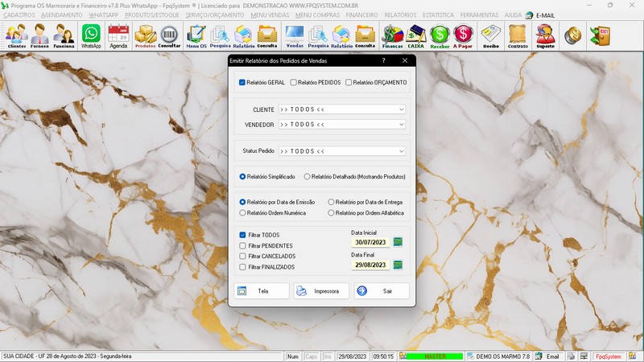Open the Fornece suppliers icon
Image resolution: width=644 pixels, height=362 pixels.
tap(39, 36)
